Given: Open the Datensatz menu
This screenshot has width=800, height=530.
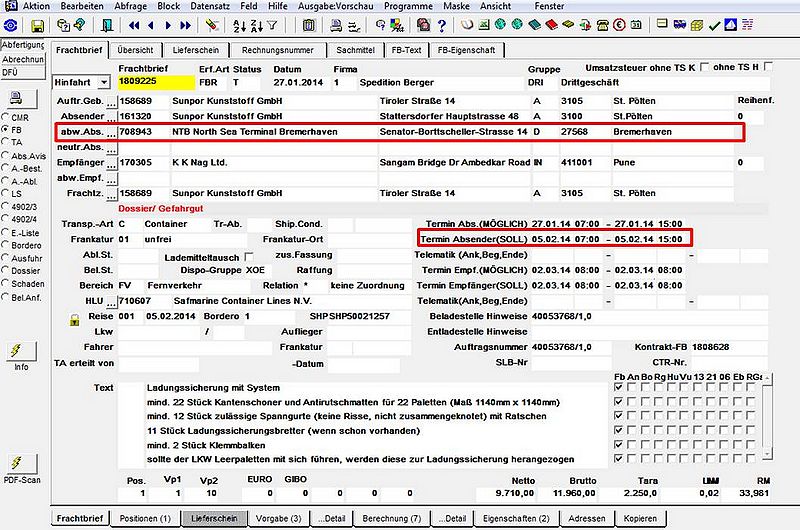Looking at the screenshot, I should tap(210, 6).
